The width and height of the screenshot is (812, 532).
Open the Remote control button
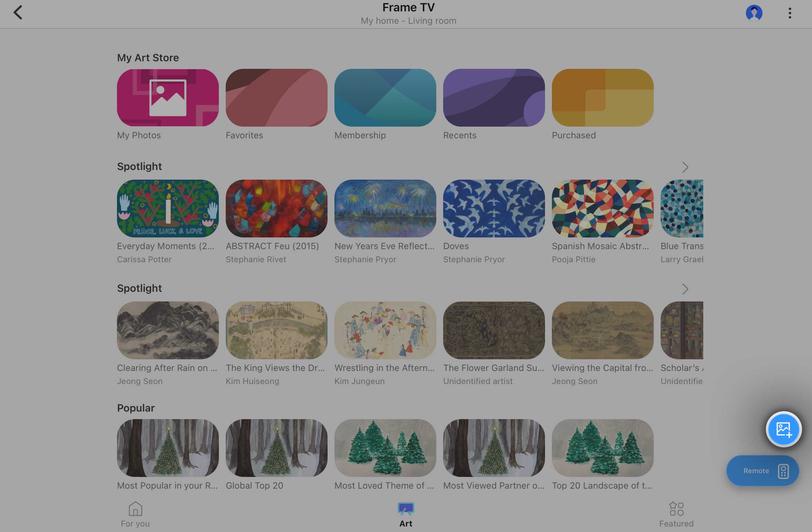coord(762,470)
